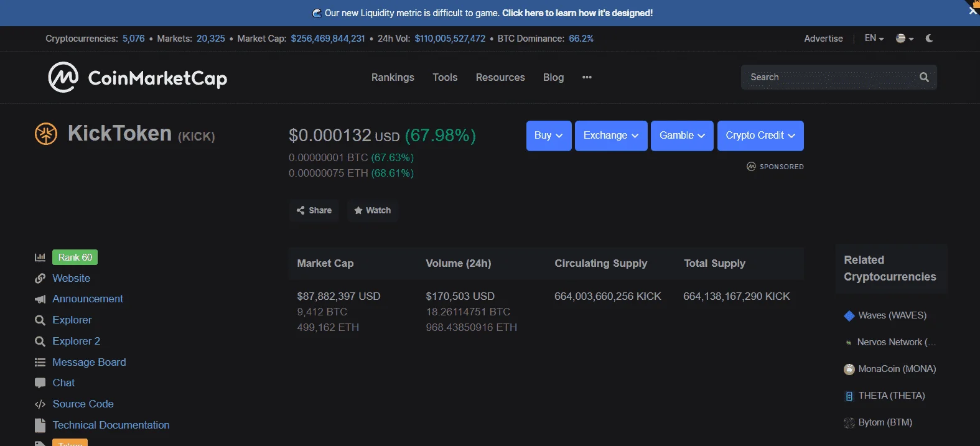Open the more options ellipsis menu
Viewport: 980px width, 446px height.
point(587,77)
